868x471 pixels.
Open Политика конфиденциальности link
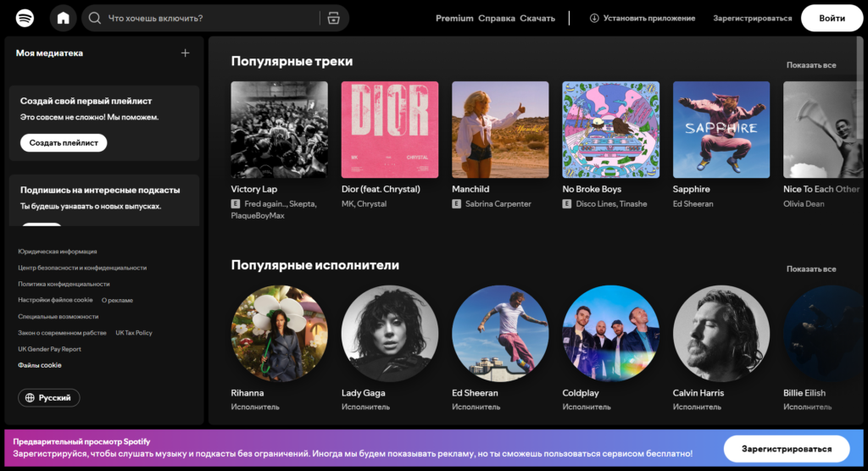64,284
